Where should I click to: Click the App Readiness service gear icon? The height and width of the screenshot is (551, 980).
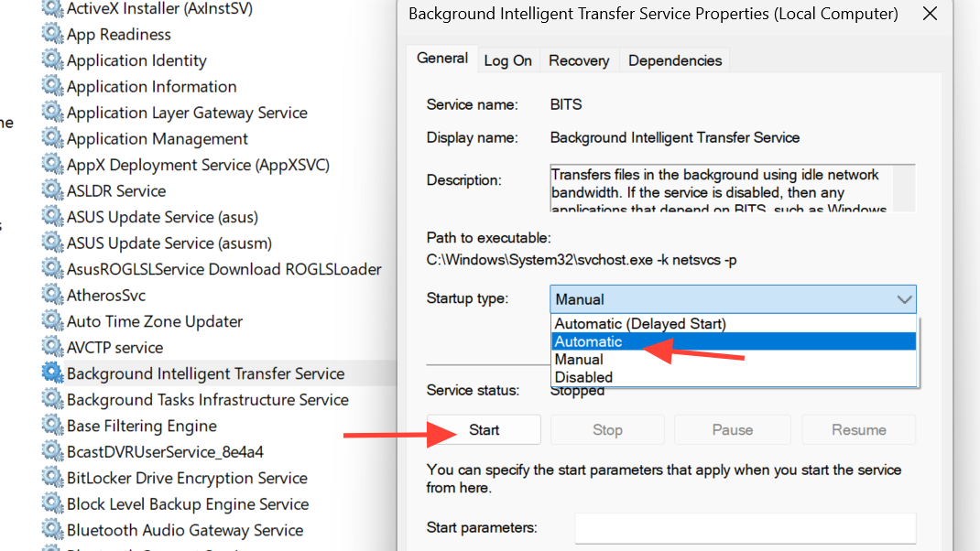[x=53, y=35]
